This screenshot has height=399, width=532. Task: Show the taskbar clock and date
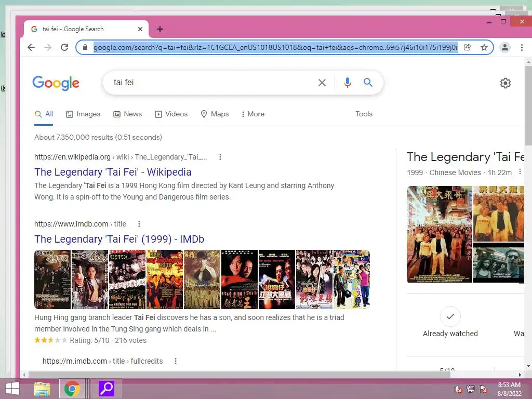point(509,389)
